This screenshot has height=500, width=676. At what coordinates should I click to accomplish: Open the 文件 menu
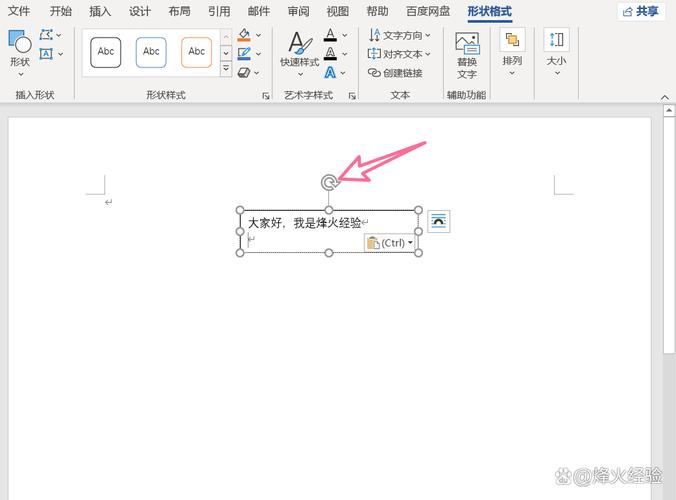pyautogui.click(x=19, y=11)
